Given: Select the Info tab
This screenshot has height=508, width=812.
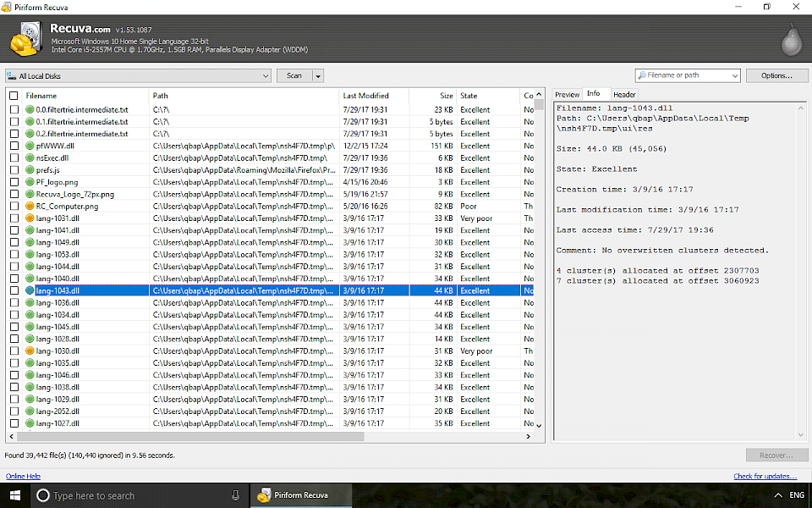Looking at the screenshot, I should [594, 93].
